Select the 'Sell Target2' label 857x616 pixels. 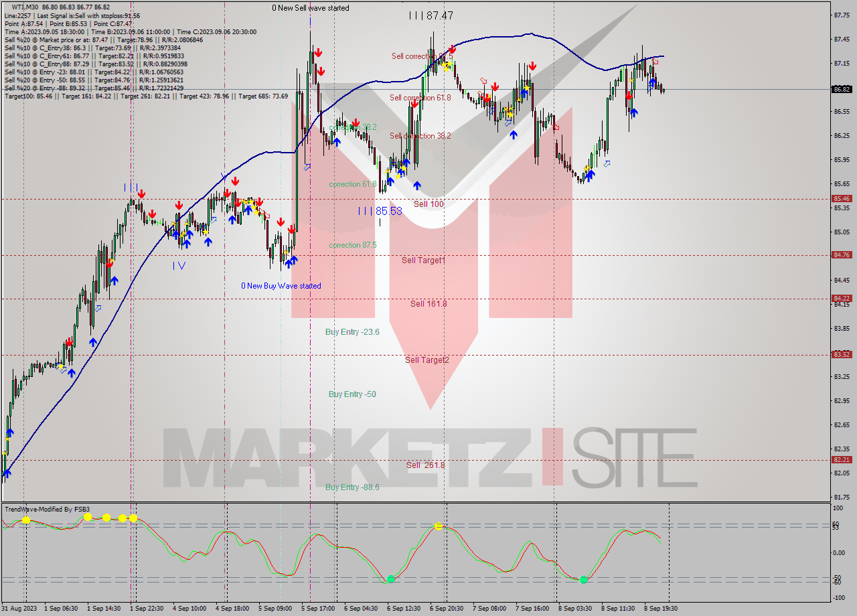(426, 360)
